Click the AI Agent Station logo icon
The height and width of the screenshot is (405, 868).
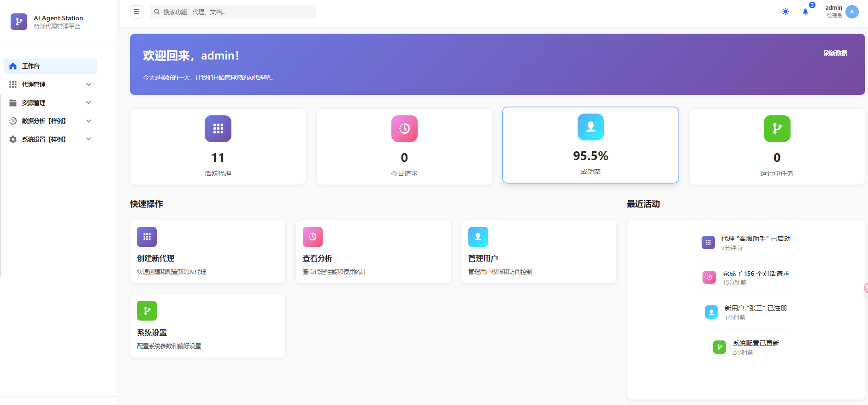tap(19, 22)
